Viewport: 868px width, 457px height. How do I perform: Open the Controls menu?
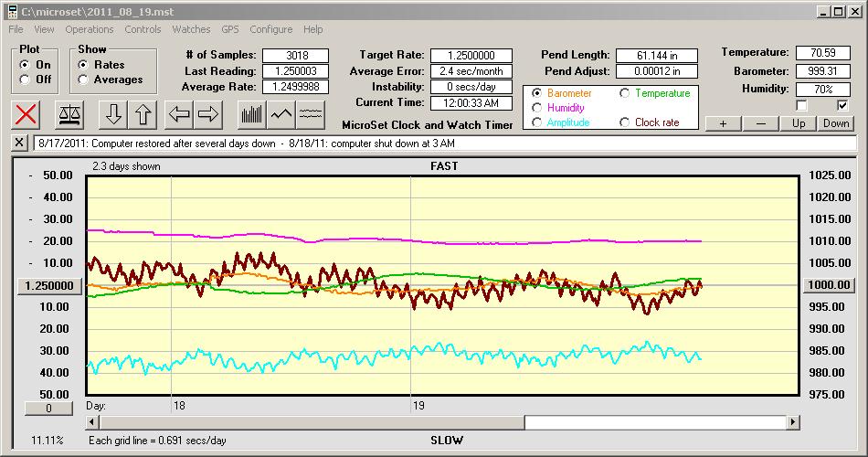143,29
